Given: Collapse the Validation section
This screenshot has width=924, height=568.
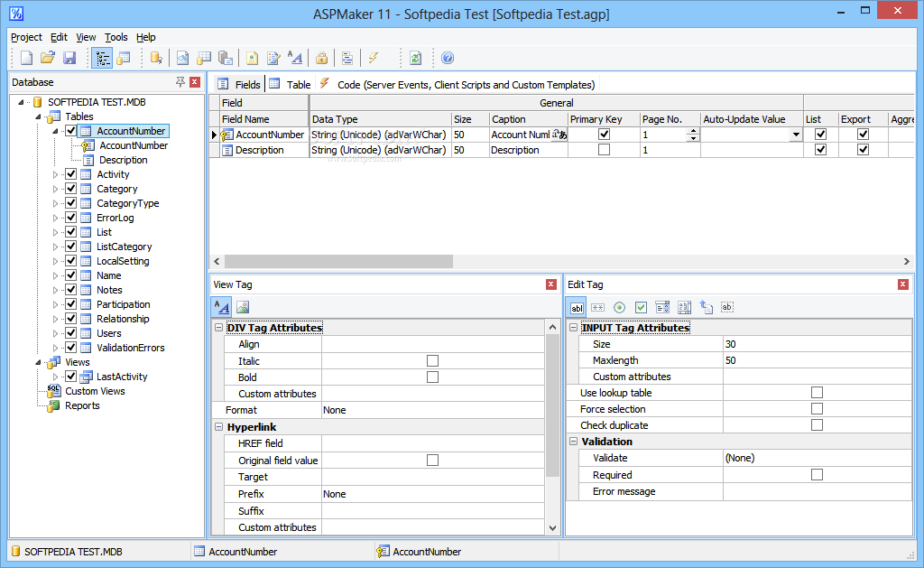Looking at the screenshot, I should point(573,442).
